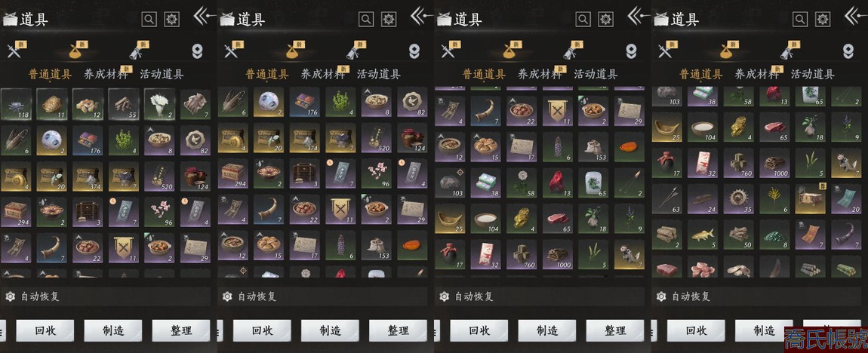Select the golden nest item with count 11

[x=52, y=103]
